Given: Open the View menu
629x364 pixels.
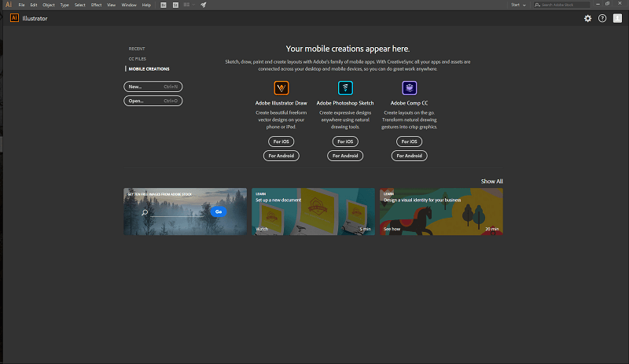Looking at the screenshot, I should click(x=111, y=5).
